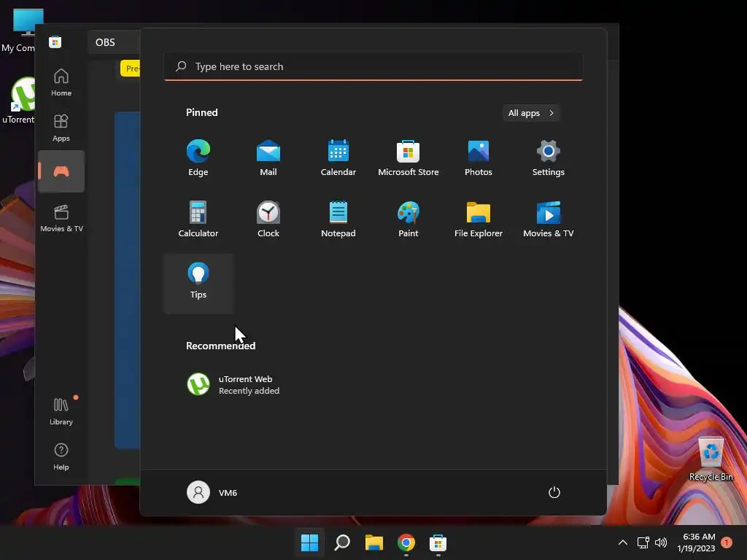
Task: Show hidden system tray icons
Action: (x=623, y=542)
